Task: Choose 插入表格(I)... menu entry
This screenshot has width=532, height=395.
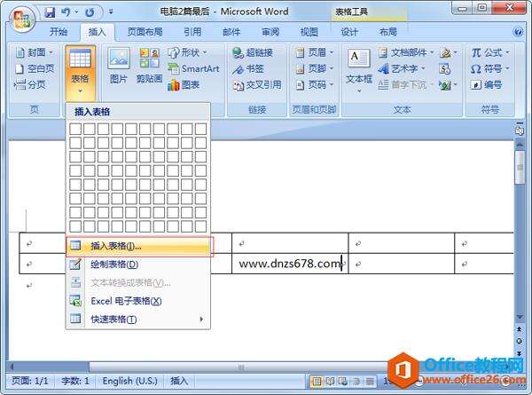Action: 138,246
